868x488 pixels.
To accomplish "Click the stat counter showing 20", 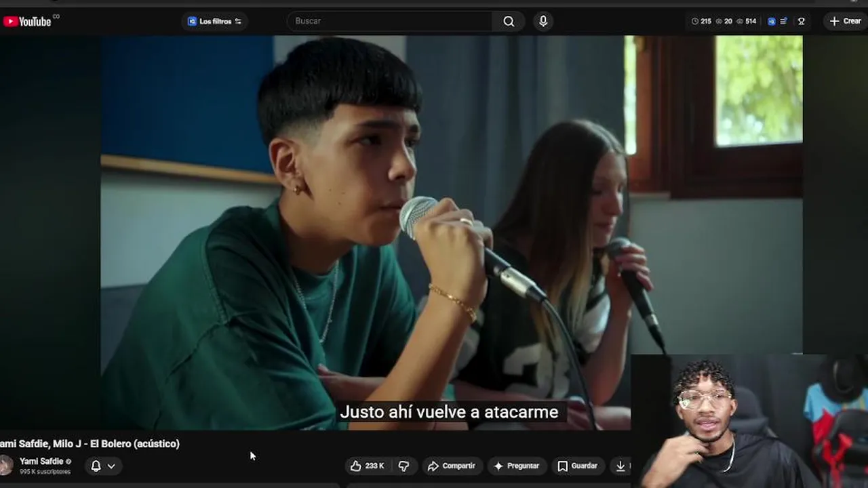I will point(724,21).
